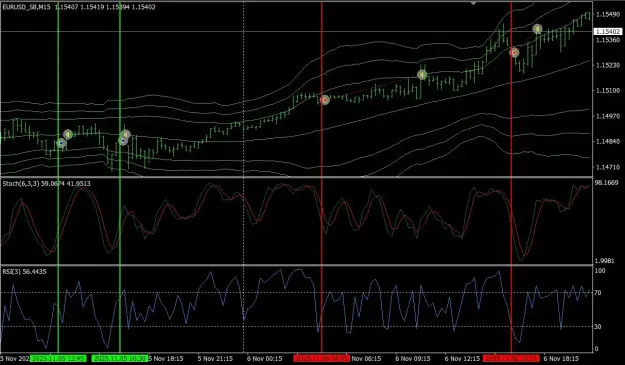Click the 6 Nov 00:15 time axis label
The image size is (625, 365).
(265, 359)
